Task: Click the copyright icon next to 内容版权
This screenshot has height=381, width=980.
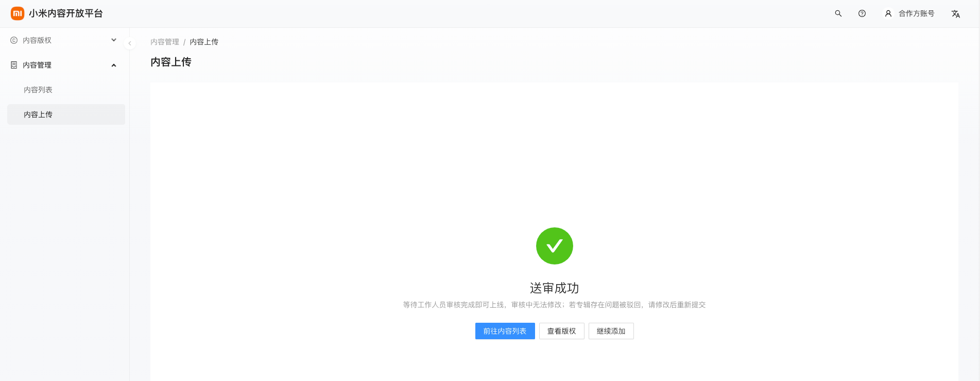Action: pyautogui.click(x=14, y=40)
